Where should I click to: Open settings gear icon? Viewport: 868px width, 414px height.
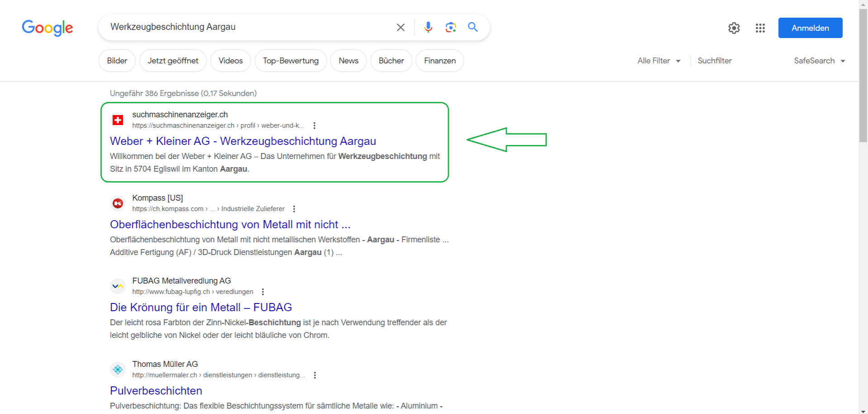(x=734, y=28)
